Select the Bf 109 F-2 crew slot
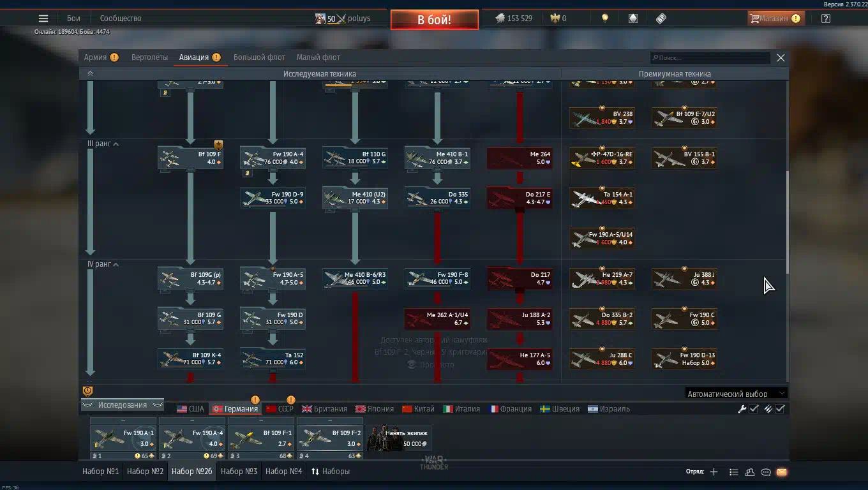 coord(330,438)
